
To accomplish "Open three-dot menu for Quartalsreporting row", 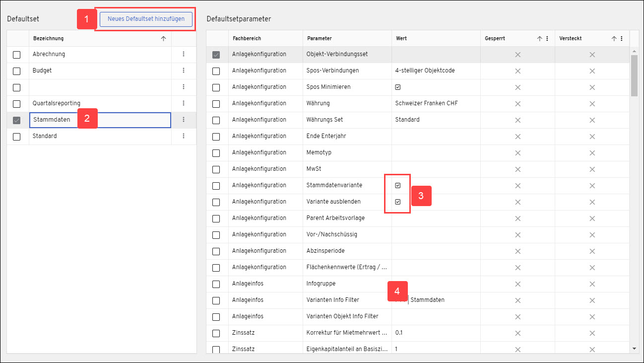I will click(x=184, y=103).
